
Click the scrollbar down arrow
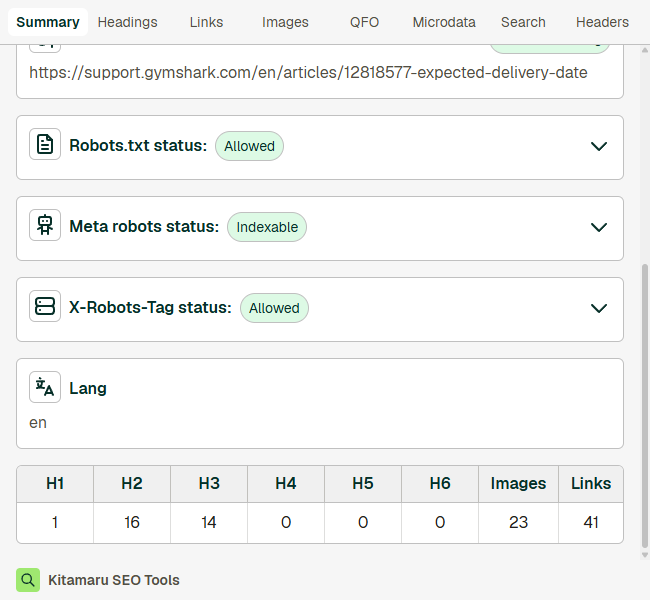645,554
